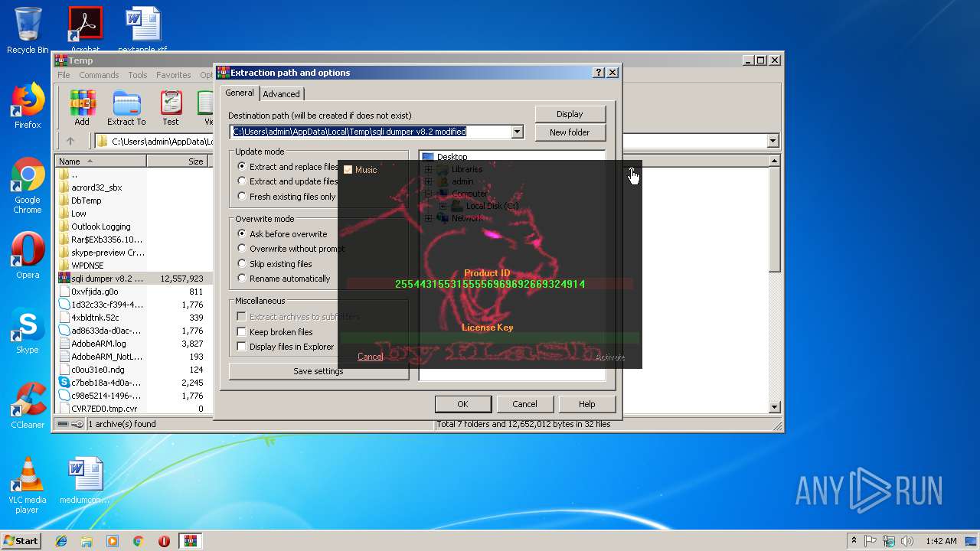Select Ask before overwrite option
The height and width of the screenshot is (551, 980).
pos(282,234)
